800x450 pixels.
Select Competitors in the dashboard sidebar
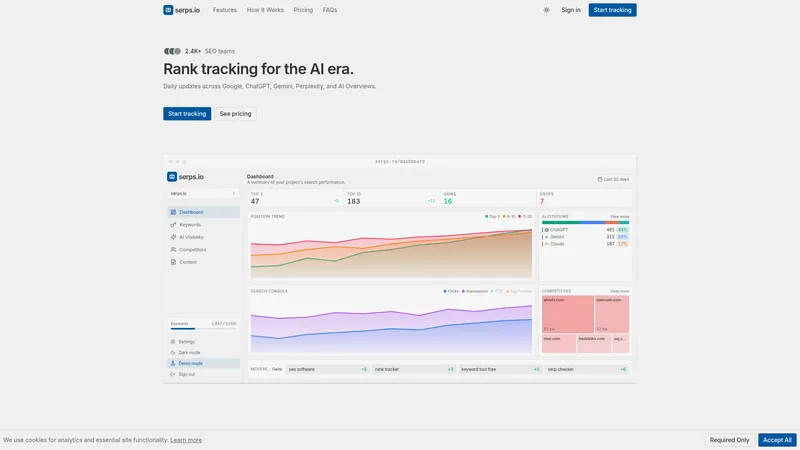point(203,249)
